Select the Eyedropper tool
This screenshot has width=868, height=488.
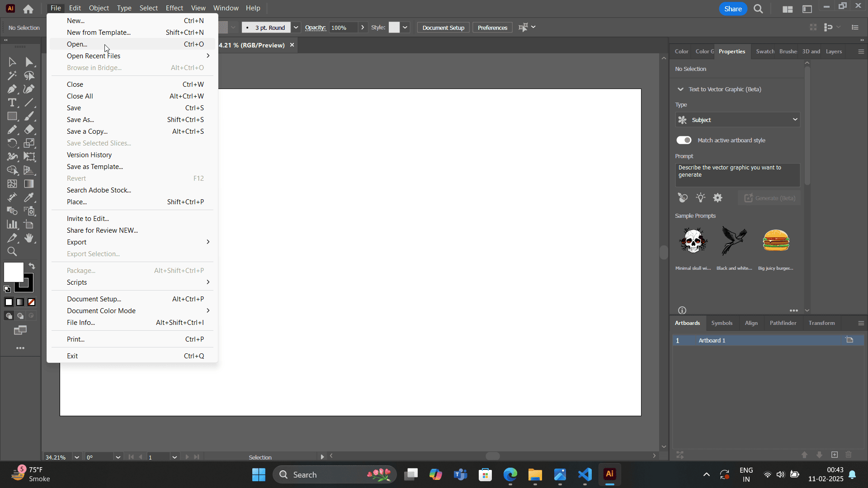pos(29,197)
